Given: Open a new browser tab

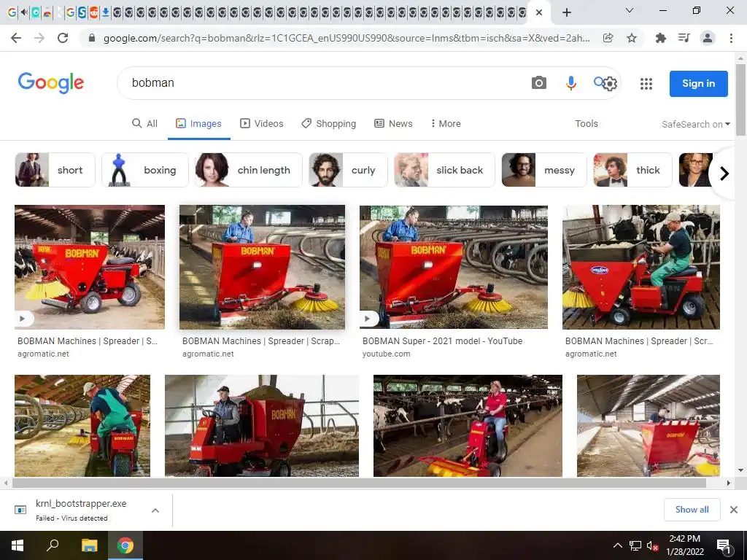Looking at the screenshot, I should 566,12.
